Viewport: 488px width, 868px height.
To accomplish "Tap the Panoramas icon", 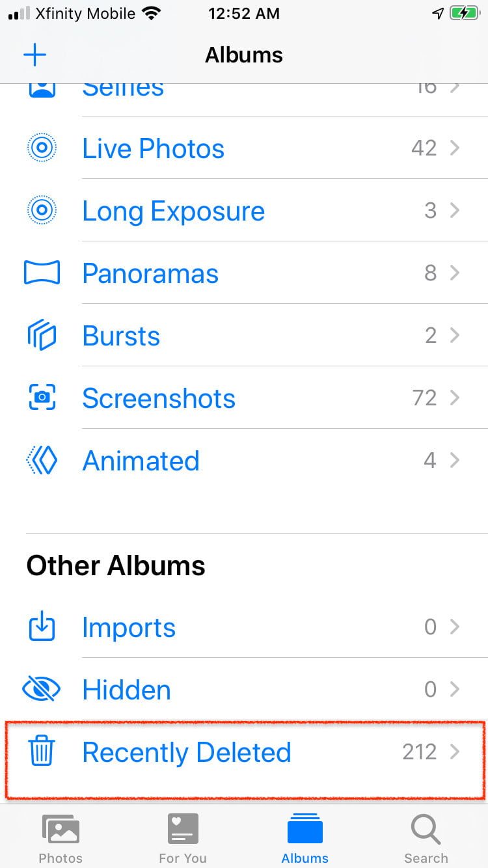I will click(42, 273).
